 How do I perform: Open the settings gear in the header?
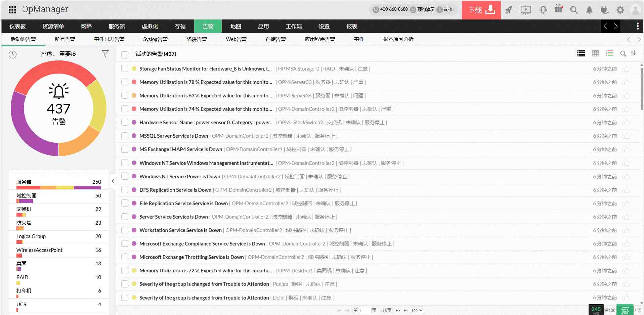pos(620,10)
